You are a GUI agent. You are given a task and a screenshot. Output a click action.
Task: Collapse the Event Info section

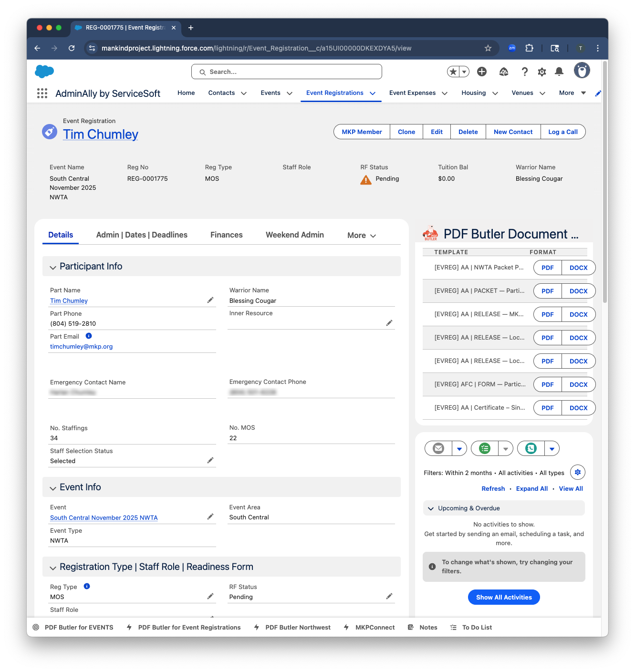point(53,488)
